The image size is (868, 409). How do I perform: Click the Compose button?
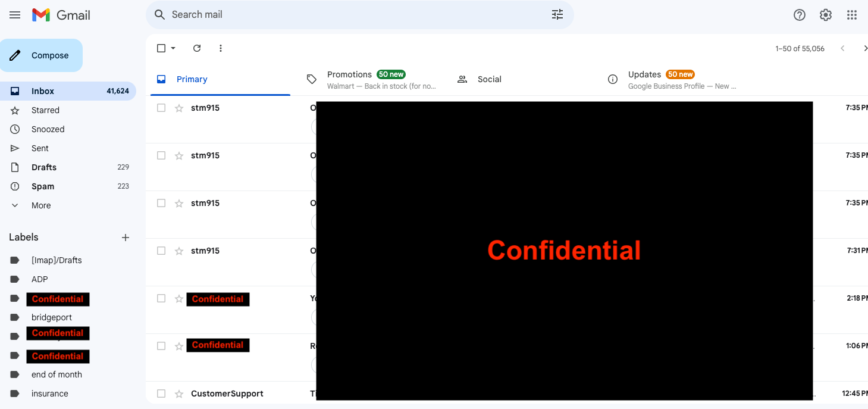(x=40, y=55)
